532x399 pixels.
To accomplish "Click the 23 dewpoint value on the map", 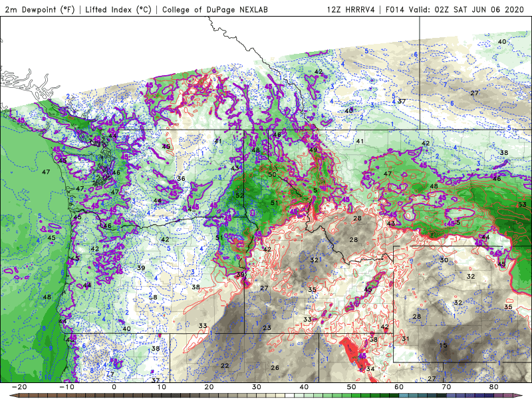I will point(267,328).
